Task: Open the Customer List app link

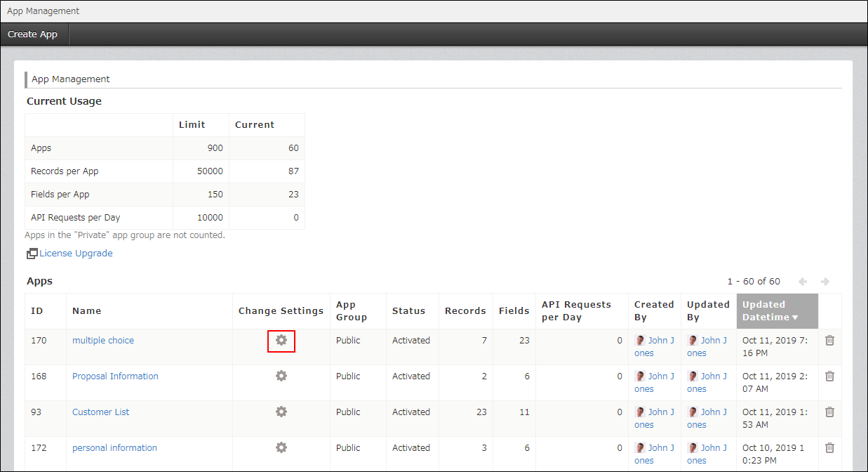Action: [100, 412]
